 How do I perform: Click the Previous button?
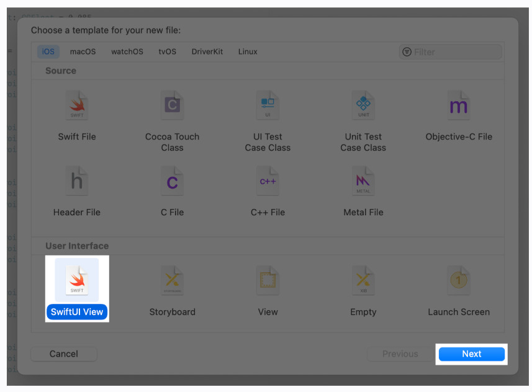tap(400, 354)
